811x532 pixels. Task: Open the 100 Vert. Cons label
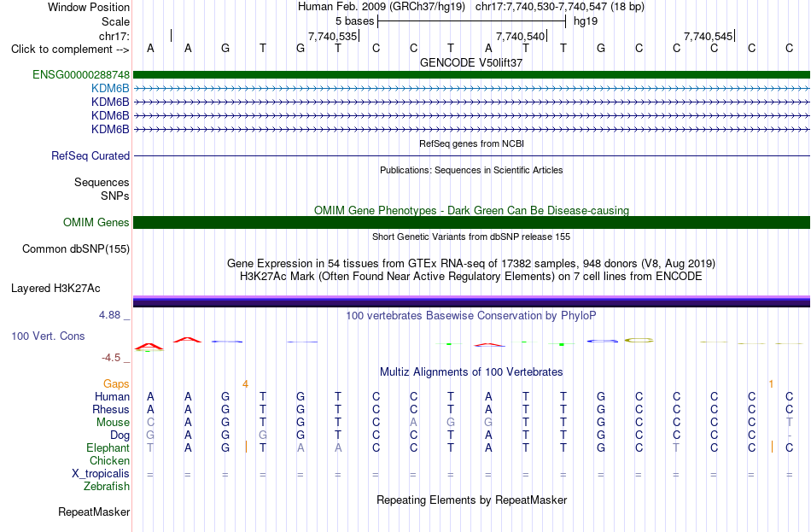(48, 336)
